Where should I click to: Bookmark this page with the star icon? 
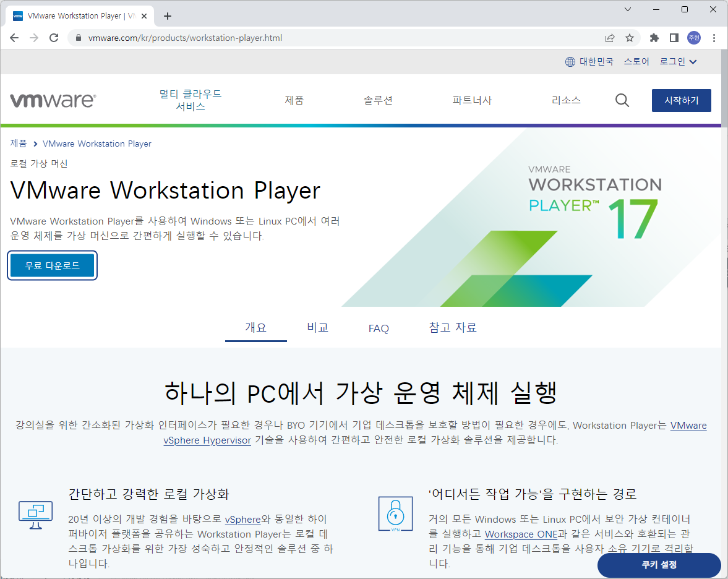(x=630, y=38)
